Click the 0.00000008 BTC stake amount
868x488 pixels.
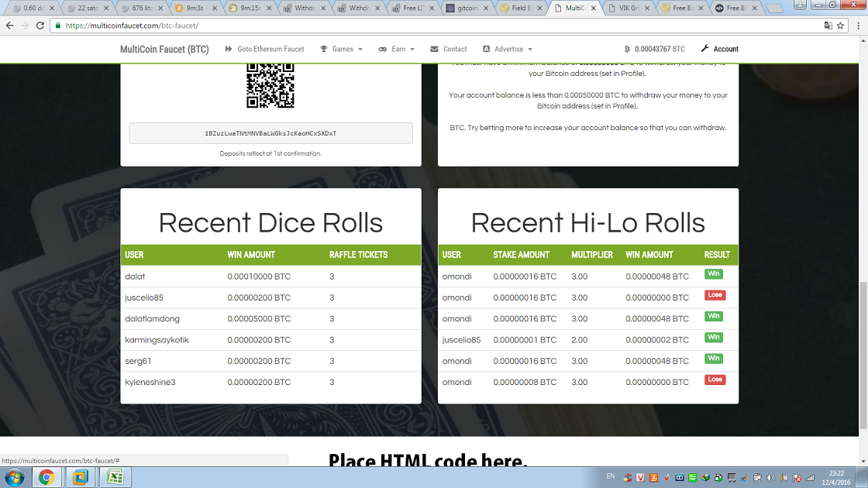[x=525, y=383]
